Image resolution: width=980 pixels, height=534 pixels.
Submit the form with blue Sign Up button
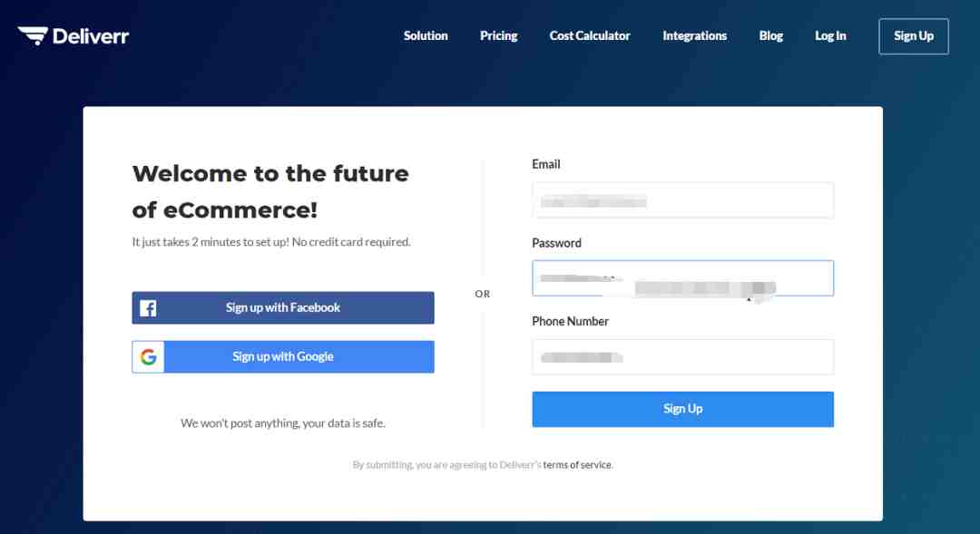[682, 409]
